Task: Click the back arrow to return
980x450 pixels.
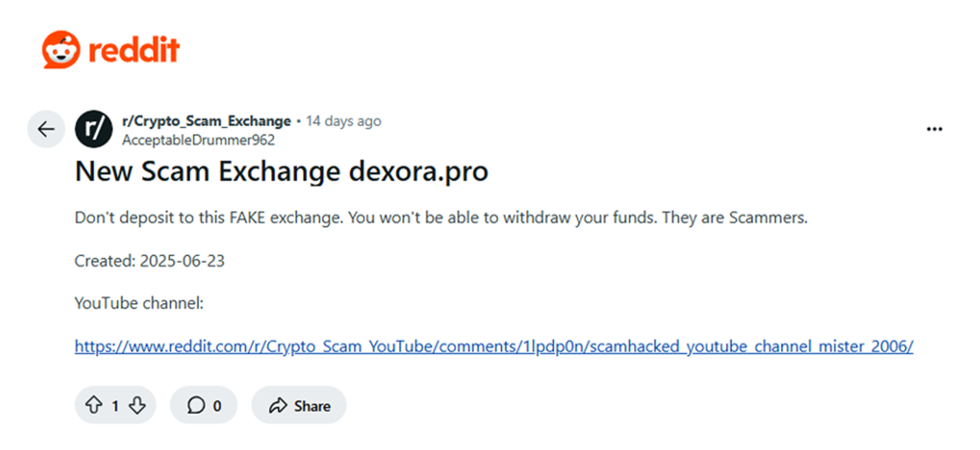Action: (x=45, y=129)
